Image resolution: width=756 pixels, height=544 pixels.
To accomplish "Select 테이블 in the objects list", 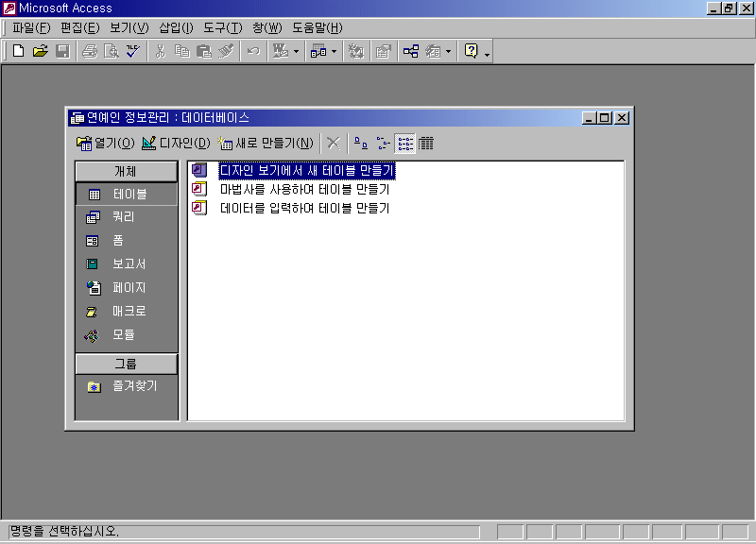I will (127, 195).
